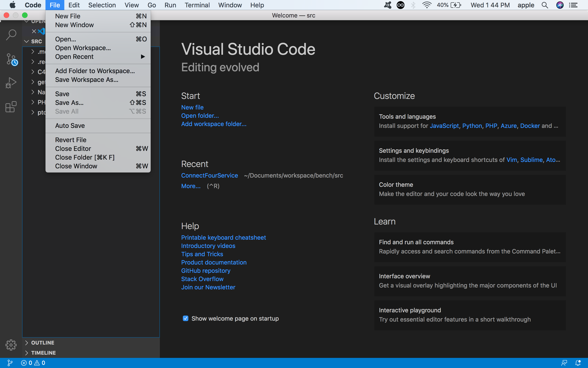Open ConnectFourService recent project
Image resolution: width=588 pixels, height=368 pixels.
pyautogui.click(x=209, y=175)
